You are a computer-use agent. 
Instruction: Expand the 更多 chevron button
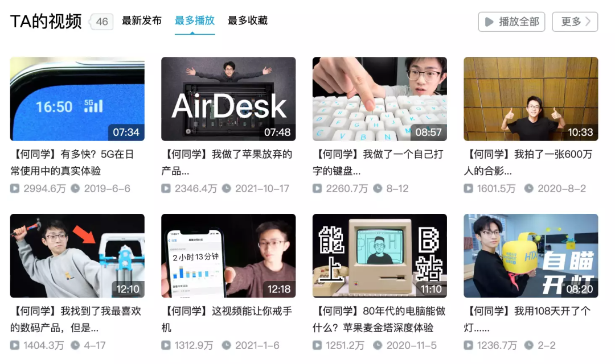(575, 22)
